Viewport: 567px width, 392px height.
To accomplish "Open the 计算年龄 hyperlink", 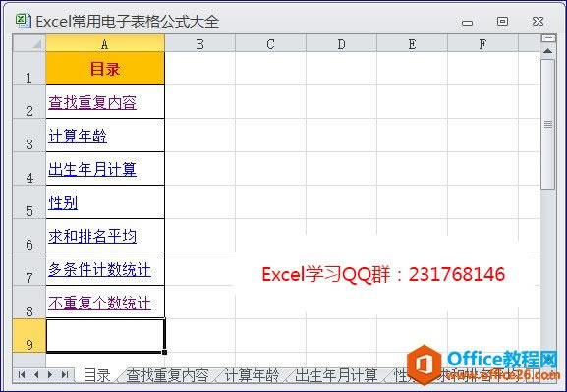I will click(78, 137).
